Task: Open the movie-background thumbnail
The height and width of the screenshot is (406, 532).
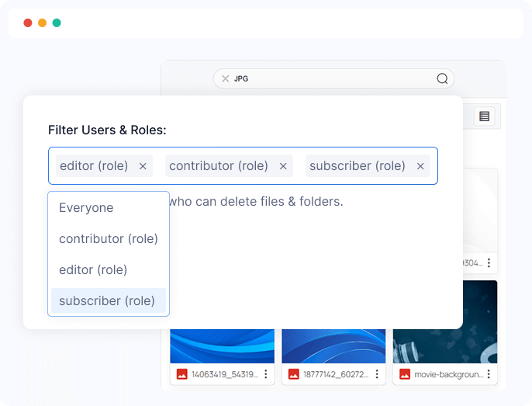Action: pos(445,346)
